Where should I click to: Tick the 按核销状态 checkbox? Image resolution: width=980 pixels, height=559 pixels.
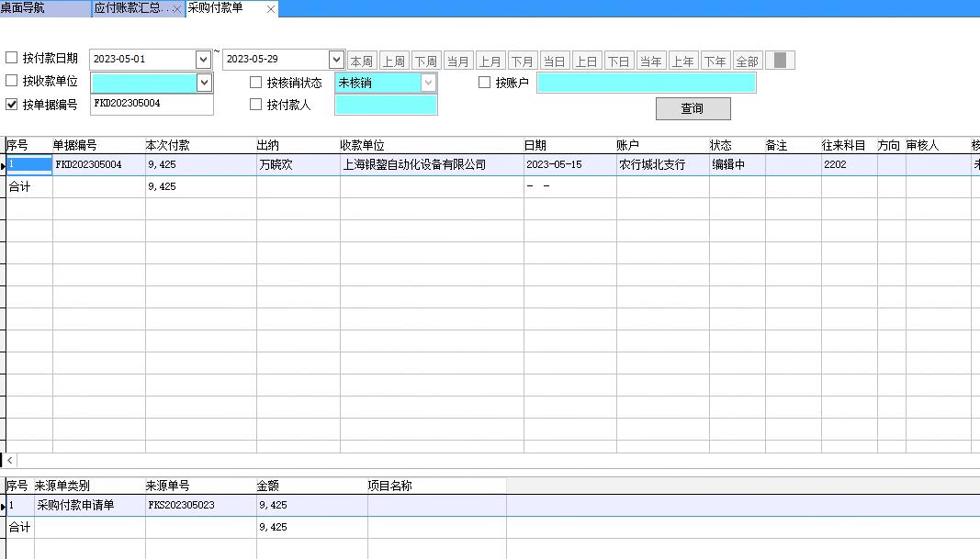point(256,83)
